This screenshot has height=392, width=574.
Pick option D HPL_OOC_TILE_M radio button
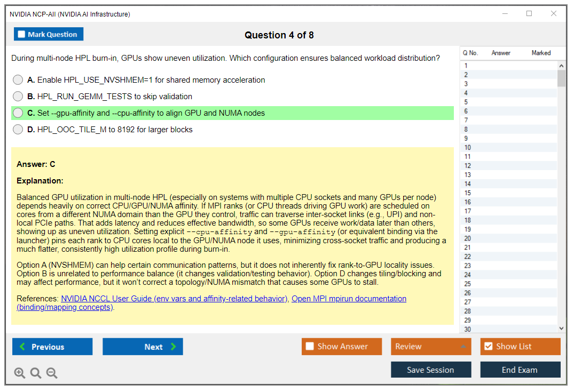[18, 130]
